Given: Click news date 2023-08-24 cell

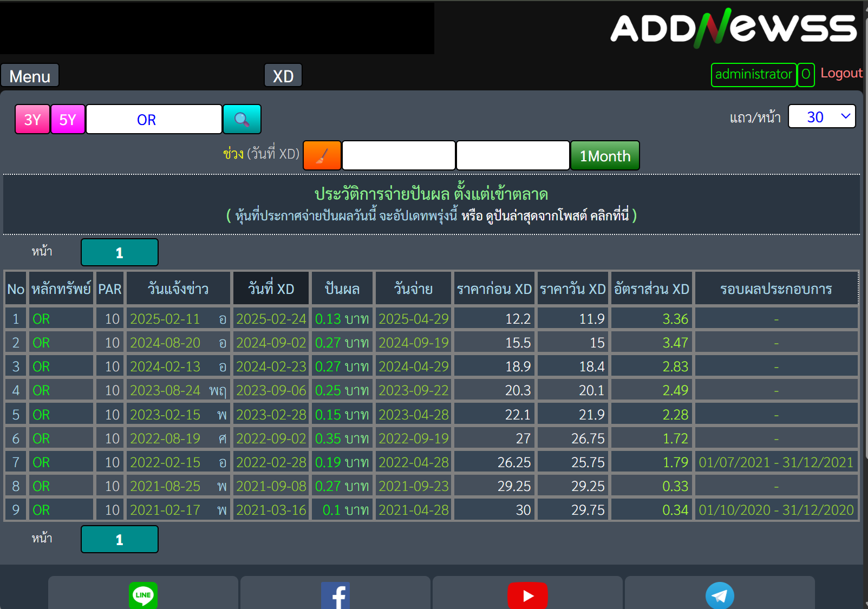Looking at the screenshot, I should 178,390.
